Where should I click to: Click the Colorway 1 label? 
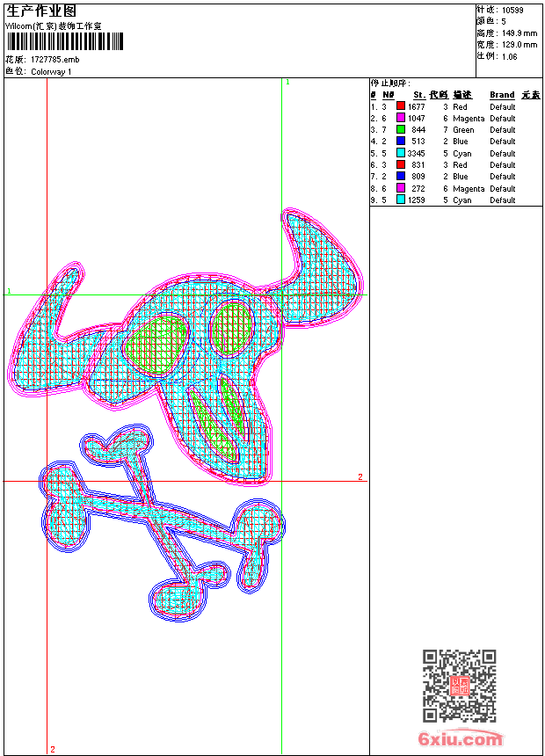pyautogui.click(x=51, y=72)
